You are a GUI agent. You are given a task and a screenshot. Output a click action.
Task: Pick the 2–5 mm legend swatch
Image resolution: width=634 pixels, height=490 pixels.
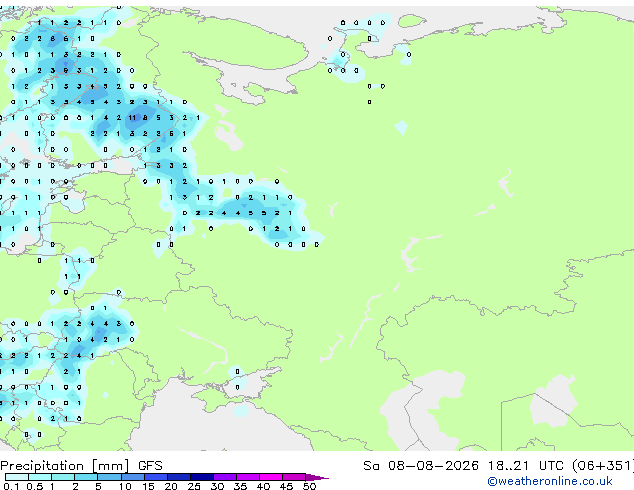click(x=86, y=477)
